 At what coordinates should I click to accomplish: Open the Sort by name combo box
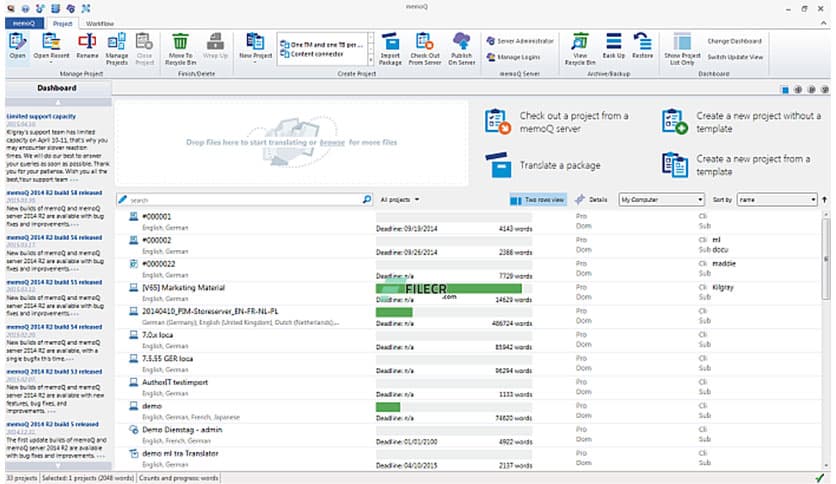[x=777, y=199]
